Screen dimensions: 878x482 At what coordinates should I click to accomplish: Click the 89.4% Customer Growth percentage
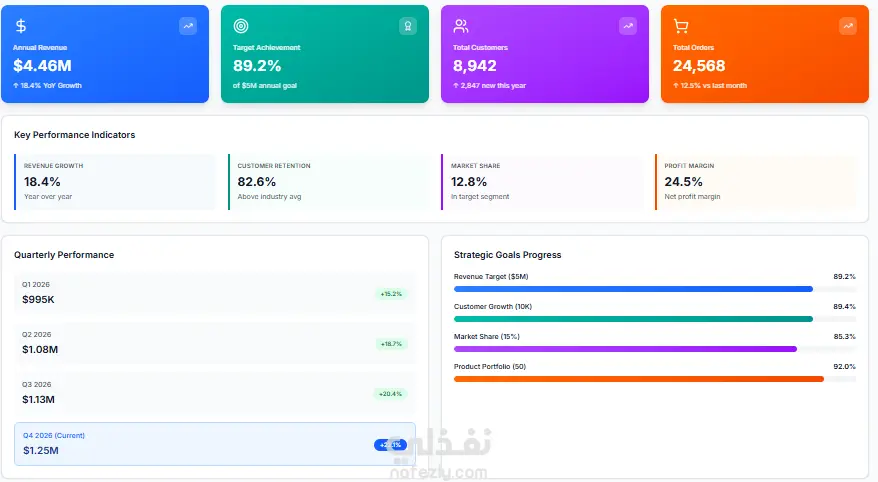click(844, 307)
